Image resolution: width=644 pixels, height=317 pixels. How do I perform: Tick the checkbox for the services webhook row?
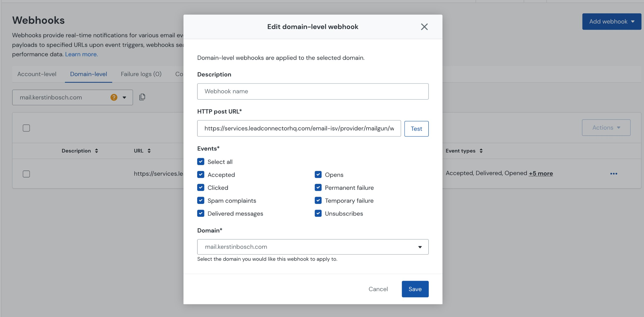coord(26,174)
